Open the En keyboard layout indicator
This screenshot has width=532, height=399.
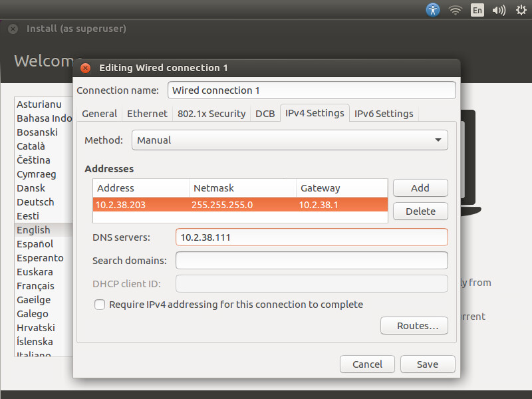(x=477, y=10)
